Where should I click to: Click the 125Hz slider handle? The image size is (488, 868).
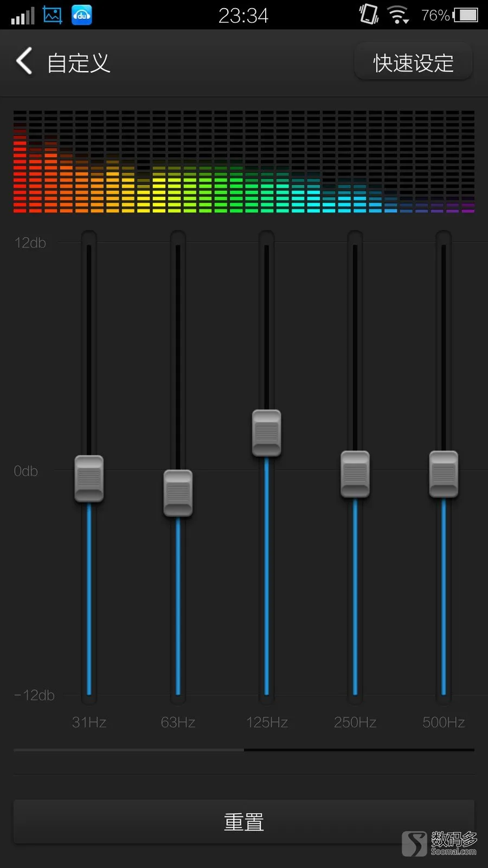pos(267,433)
